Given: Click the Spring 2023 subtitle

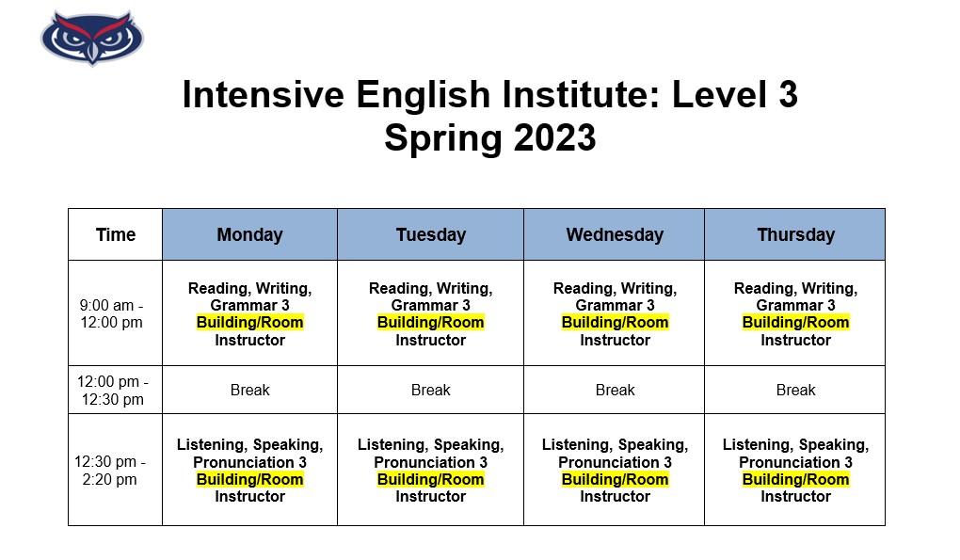Looking at the screenshot, I should tap(489, 138).
